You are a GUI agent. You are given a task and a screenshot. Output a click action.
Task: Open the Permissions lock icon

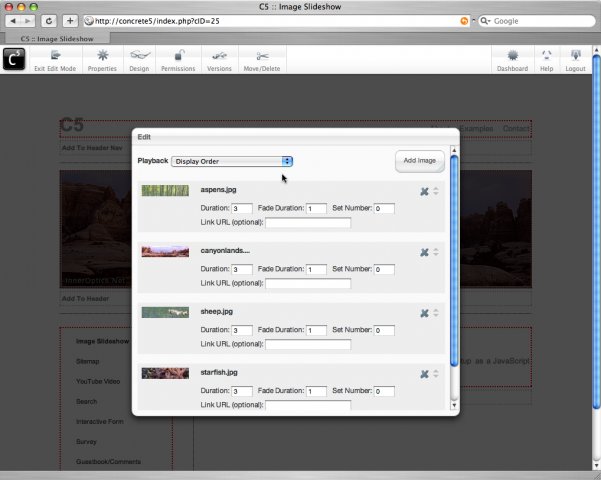click(179, 56)
